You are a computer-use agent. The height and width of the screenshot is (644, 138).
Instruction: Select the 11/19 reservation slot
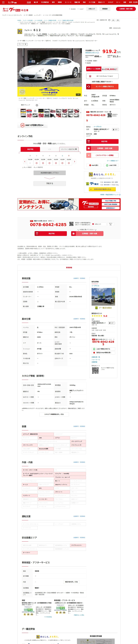[x=37, y=162]
